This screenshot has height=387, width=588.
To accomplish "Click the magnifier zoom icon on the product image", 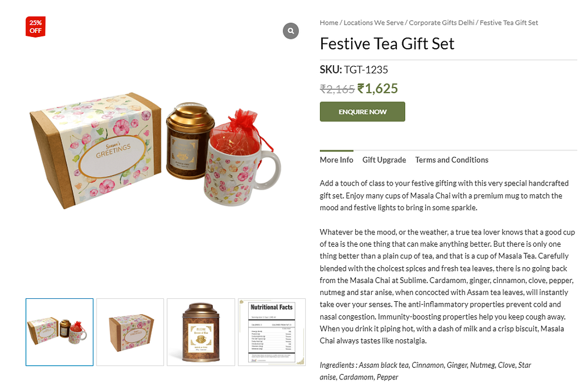I will tap(290, 31).
